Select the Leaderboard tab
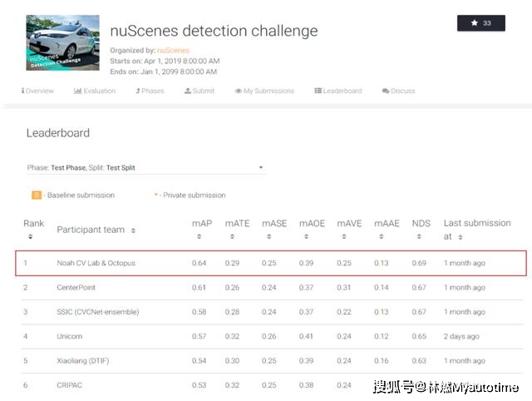532x401 pixels. click(338, 91)
